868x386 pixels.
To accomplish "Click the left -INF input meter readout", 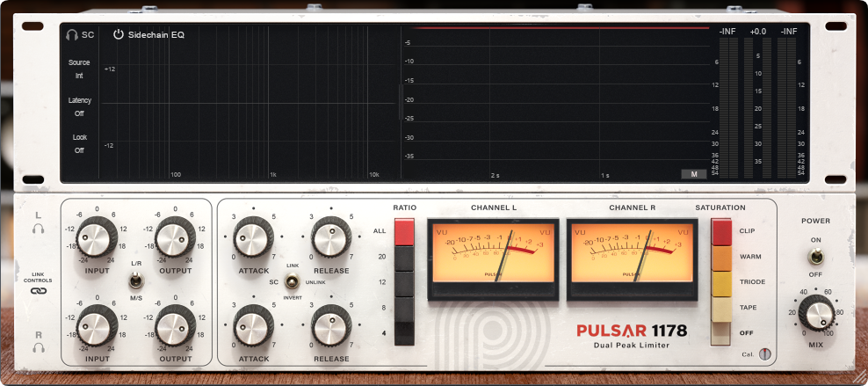I will (x=727, y=32).
